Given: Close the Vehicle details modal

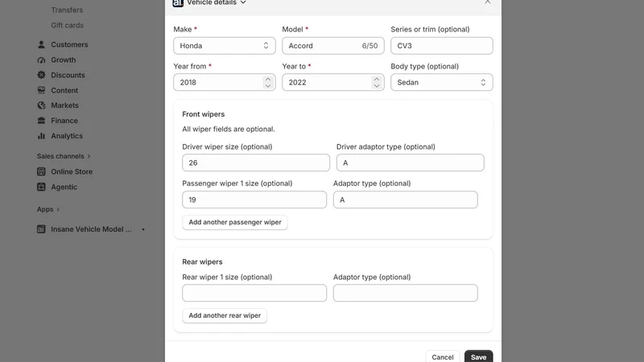Looking at the screenshot, I should point(488,2).
